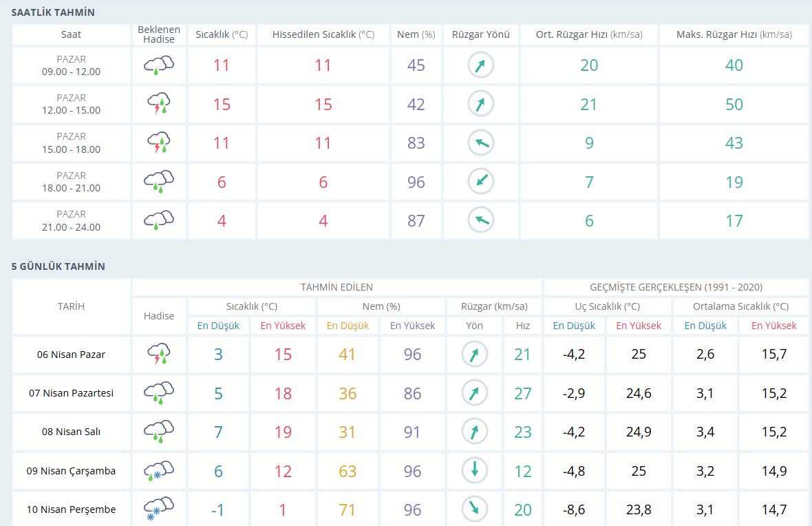Select the rain cloud icon for 21.00 - 24.00
Image resolution: width=812 pixels, height=526 pixels.
158,220
